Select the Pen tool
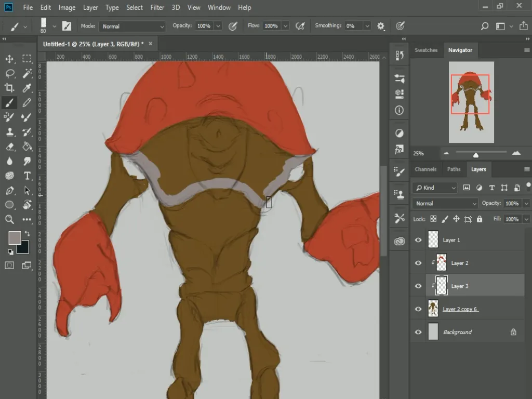Screen dimensions: 532x399 click(9, 190)
